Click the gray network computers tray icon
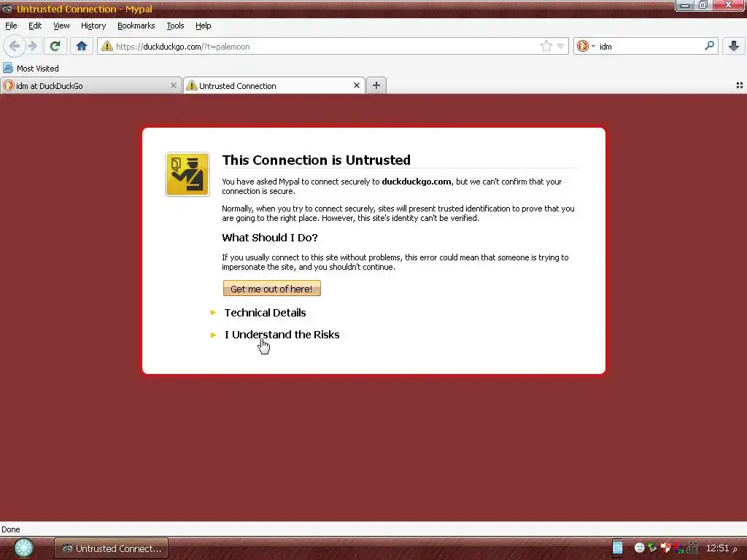Viewport: 747px width, 560px height. tap(693, 548)
